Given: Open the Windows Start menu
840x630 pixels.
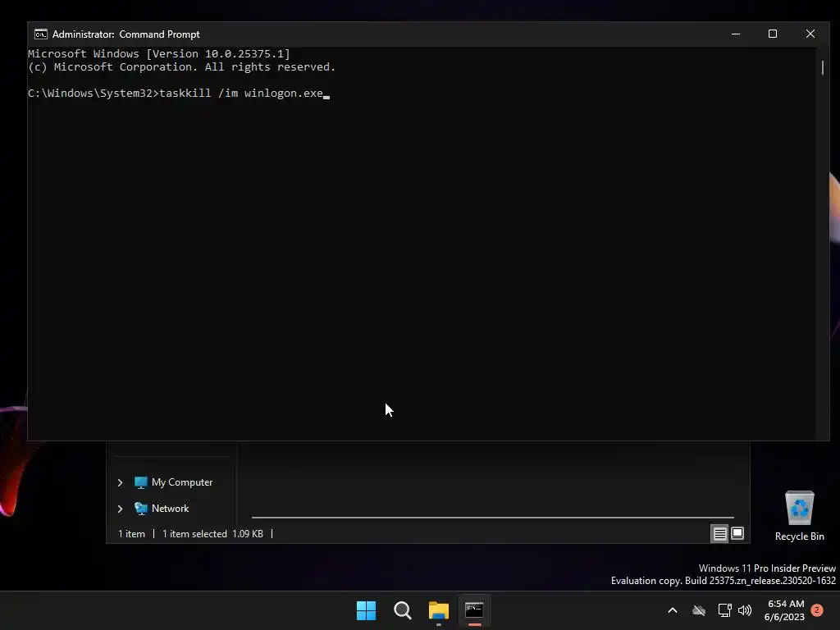Looking at the screenshot, I should [367, 610].
